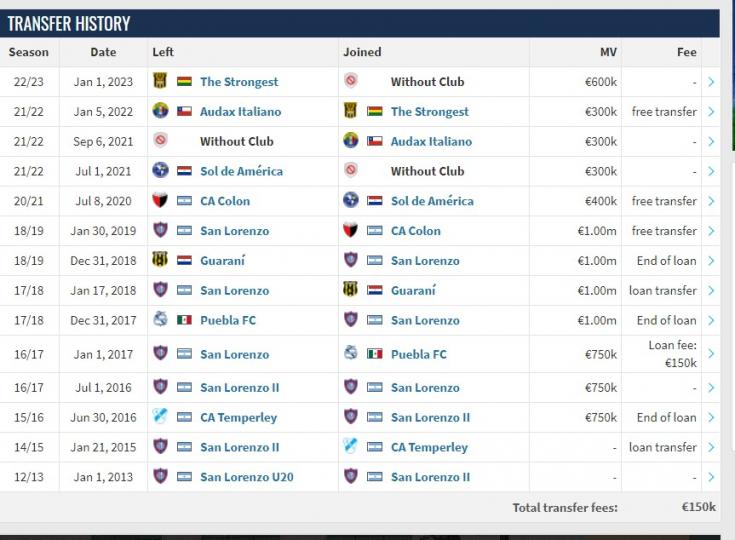
Task: Click Guaraní club crest in Left column
Action: pyautogui.click(x=160, y=260)
